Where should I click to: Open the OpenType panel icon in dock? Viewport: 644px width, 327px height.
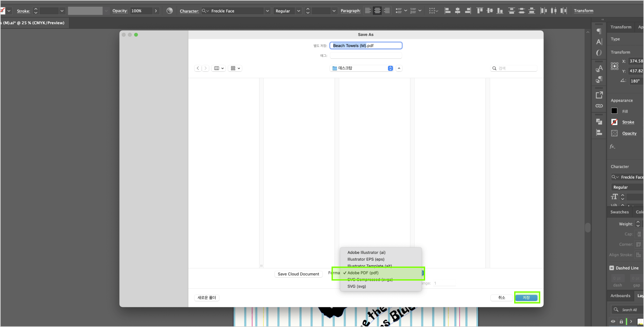click(x=599, y=53)
